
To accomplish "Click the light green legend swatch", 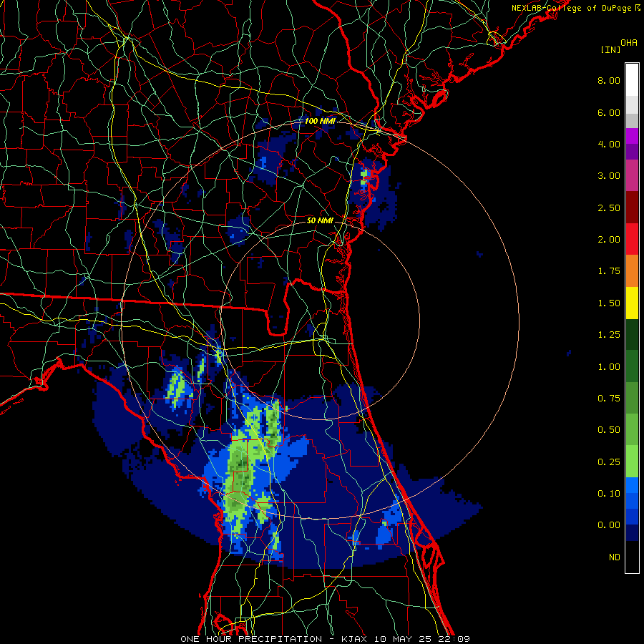I will [632, 462].
